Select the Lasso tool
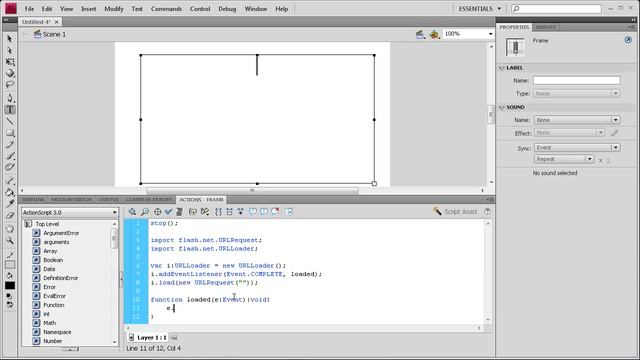 [x=10, y=85]
